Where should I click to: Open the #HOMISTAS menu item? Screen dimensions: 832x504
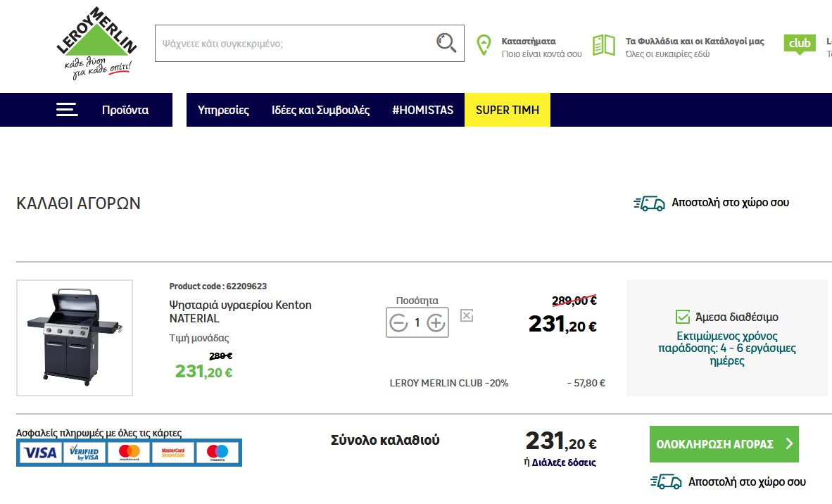click(423, 110)
